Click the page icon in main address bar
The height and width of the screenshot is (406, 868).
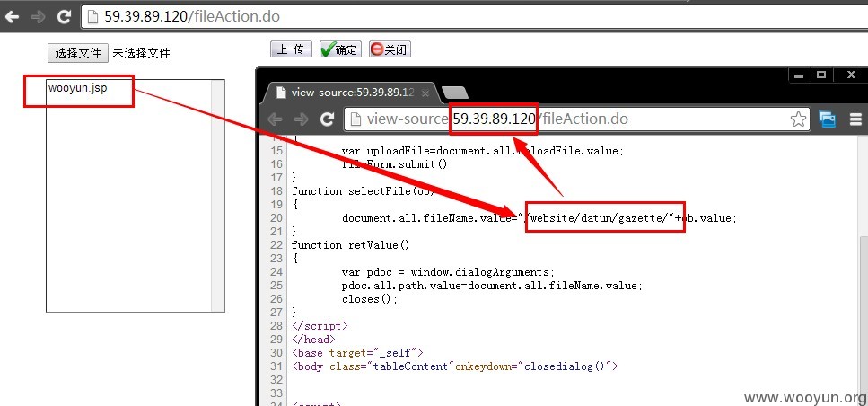click(x=92, y=16)
